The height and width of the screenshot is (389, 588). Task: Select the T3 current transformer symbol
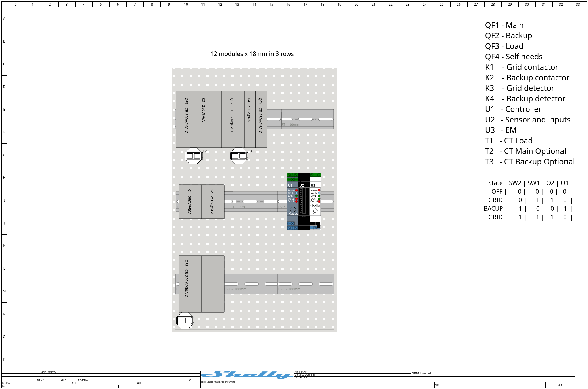click(239, 156)
